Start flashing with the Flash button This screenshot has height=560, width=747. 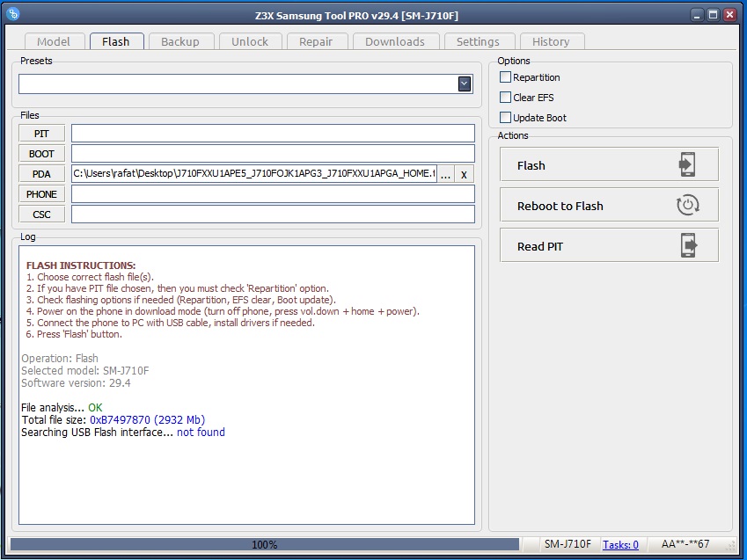(609, 164)
